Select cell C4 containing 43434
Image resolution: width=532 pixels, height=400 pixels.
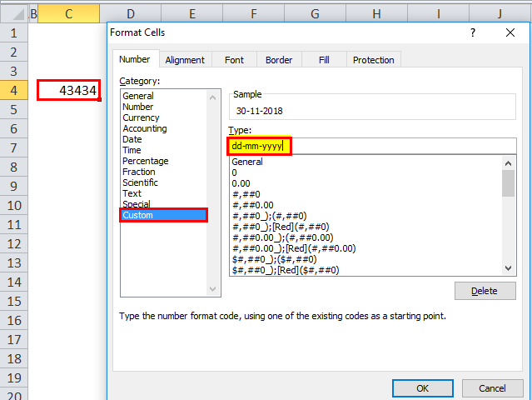[69, 90]
